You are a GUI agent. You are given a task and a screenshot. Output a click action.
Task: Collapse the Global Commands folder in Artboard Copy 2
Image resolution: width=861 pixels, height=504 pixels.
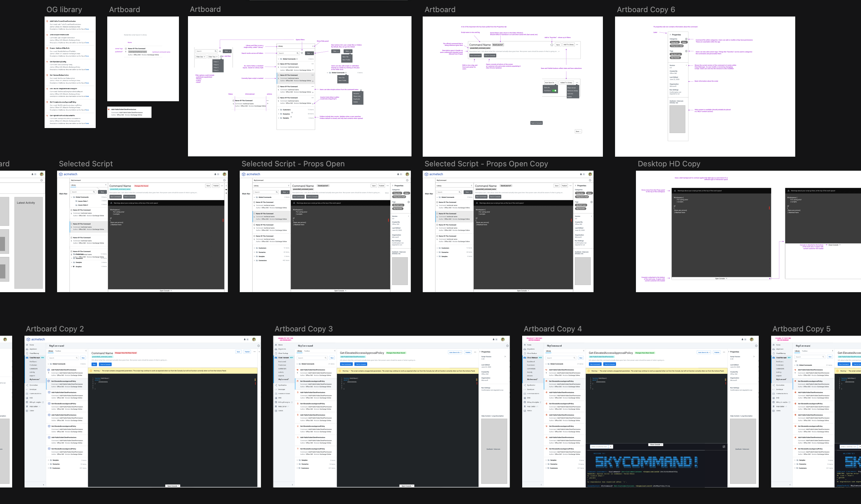coord(49,364)
